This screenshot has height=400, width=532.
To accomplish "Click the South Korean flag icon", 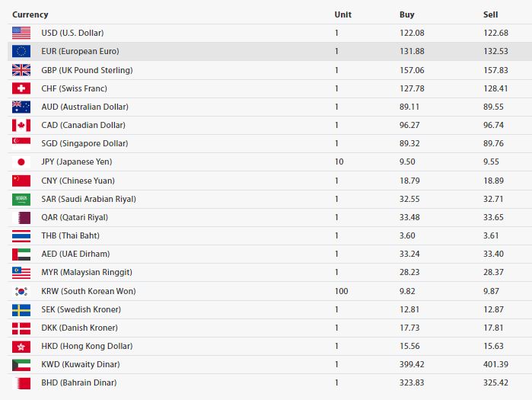I will click(x=21, y=291).
